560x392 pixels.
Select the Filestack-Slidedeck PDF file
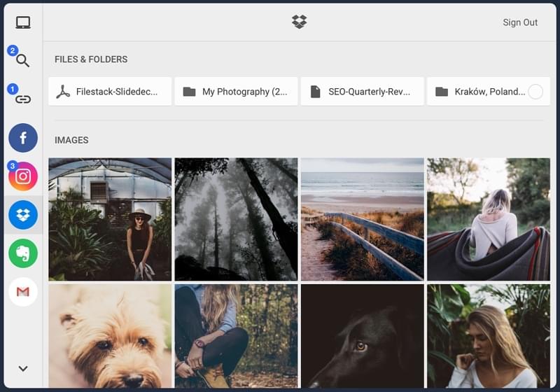(x=110, y=92)
